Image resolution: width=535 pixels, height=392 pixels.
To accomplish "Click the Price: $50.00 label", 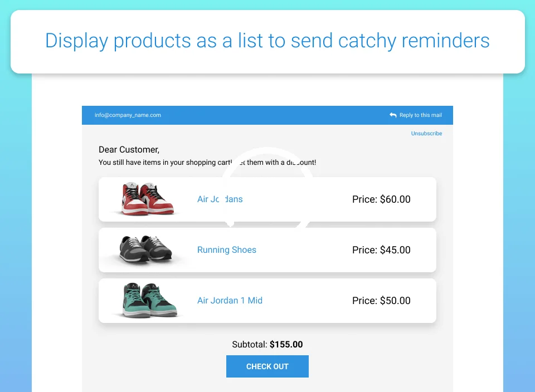I will (x=381, y=300).
